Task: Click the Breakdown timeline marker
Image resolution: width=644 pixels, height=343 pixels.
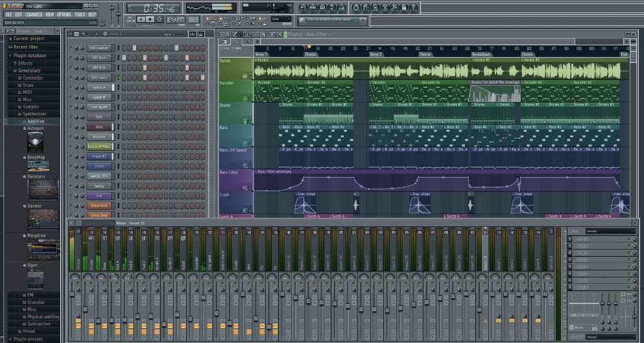Action: tap(481, 54)
